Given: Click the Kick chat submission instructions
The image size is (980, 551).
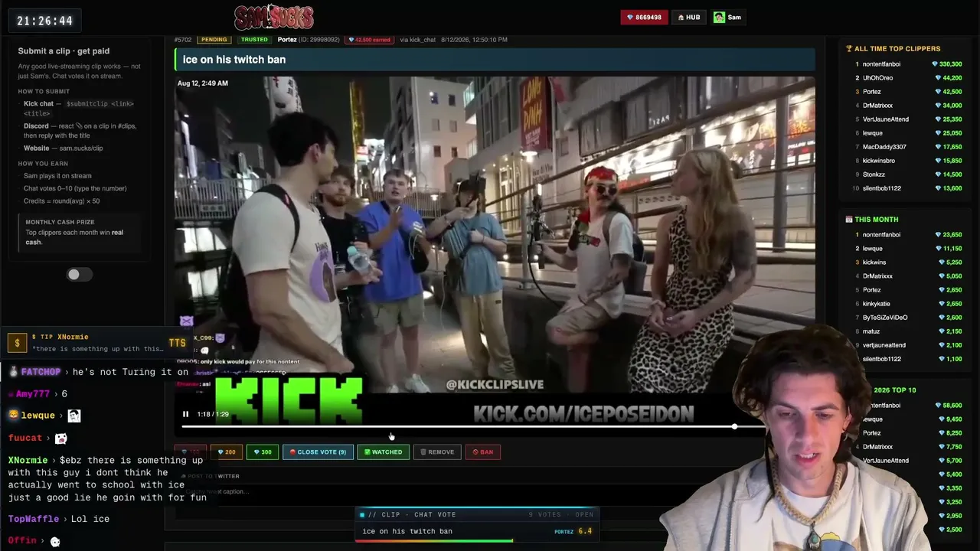Looking at the screenshot, I should (x=79, y=109).
